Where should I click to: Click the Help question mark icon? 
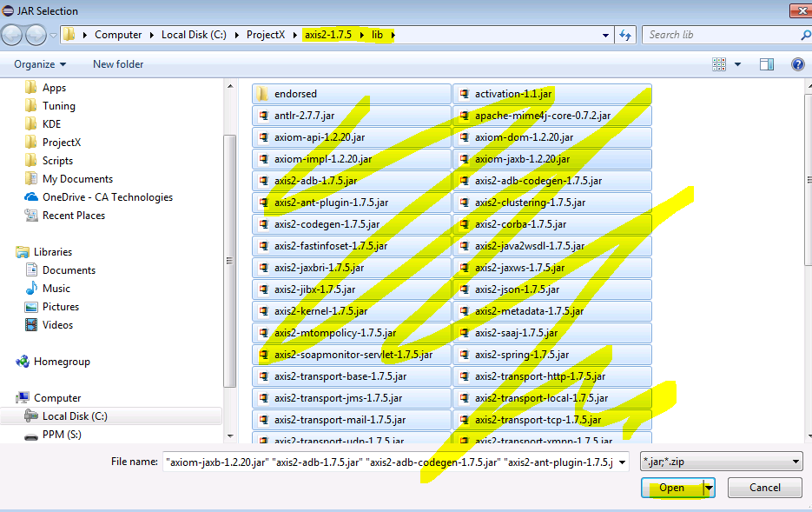tap(797, 64)
